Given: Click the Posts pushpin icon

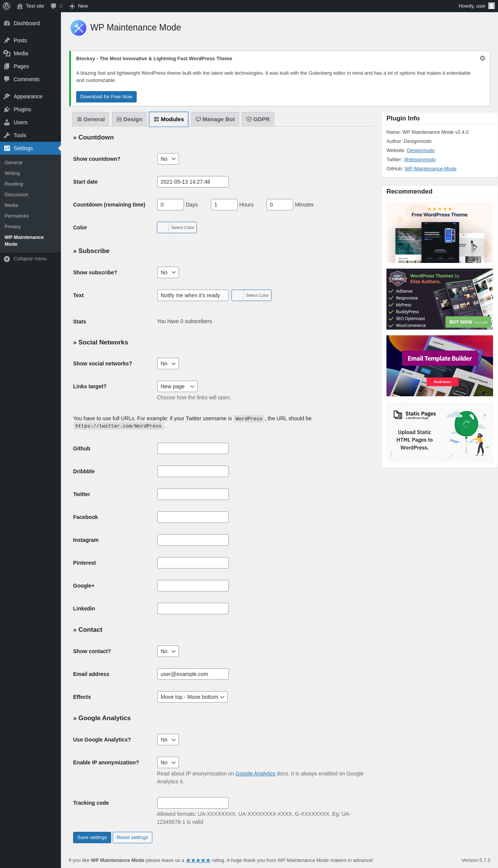Looking at the screenshot, I should 7,40.
